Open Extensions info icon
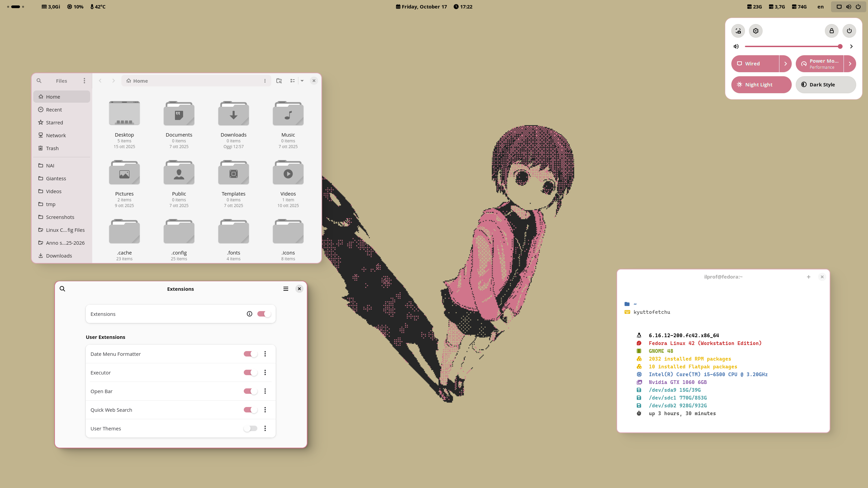868x488 pixels. [250, 314]
